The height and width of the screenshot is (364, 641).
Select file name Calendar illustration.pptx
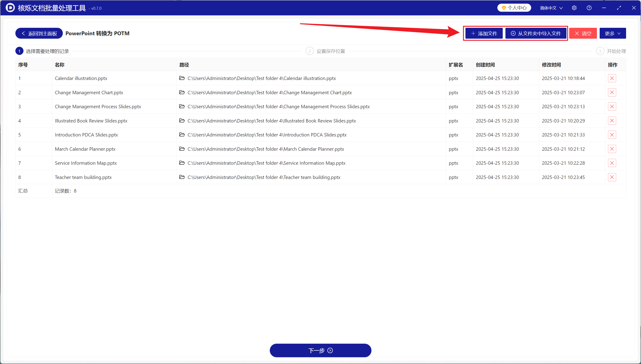click(x=81, y=78)
